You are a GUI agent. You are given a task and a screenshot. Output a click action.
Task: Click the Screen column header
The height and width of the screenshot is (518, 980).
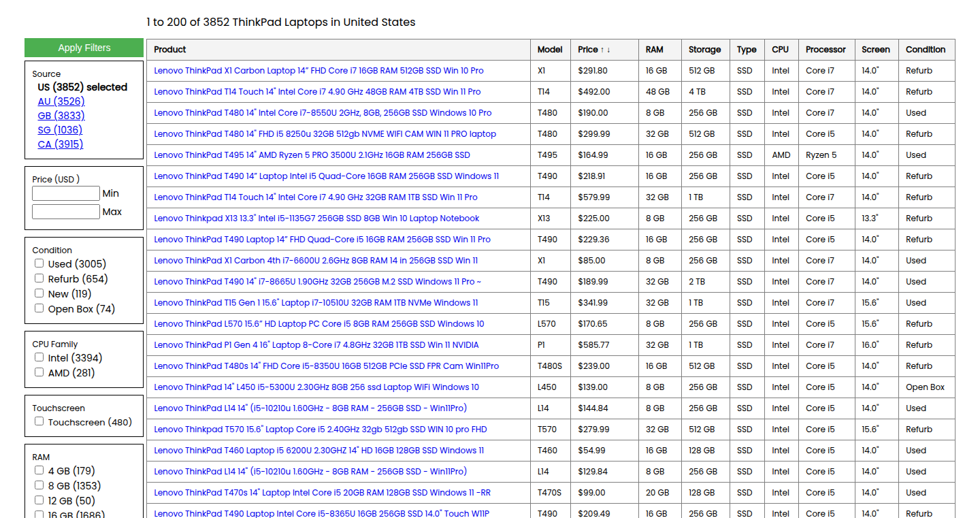click(x=876, y=50)
